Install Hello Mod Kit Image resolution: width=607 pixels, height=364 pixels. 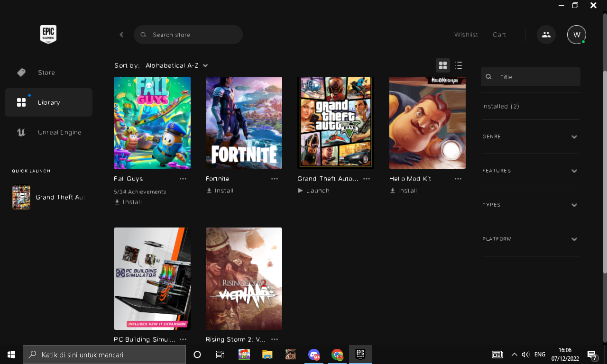403,191
